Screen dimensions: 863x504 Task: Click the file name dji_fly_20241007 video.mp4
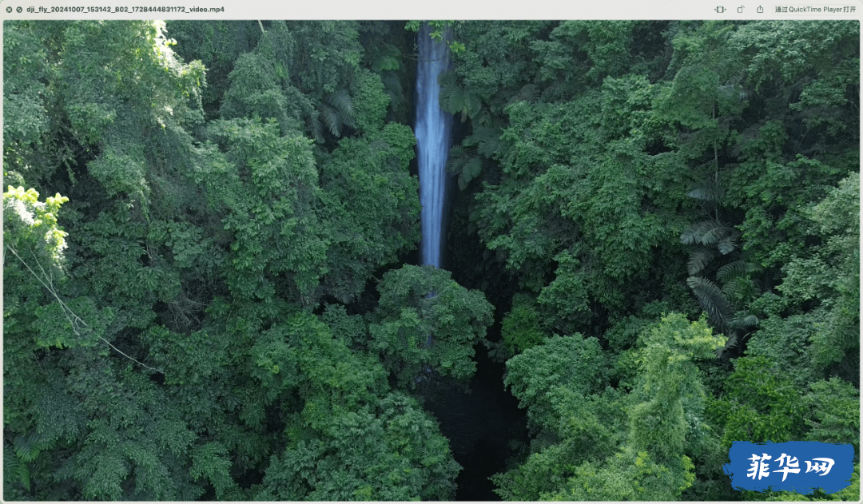(125, 10)
